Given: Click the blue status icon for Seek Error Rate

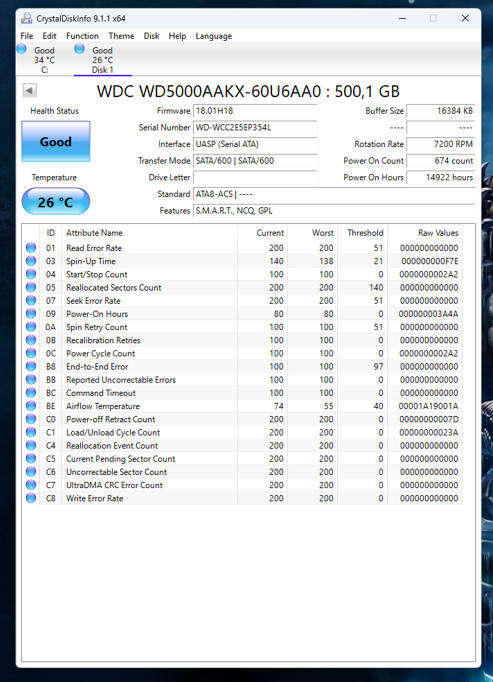Looking at the screenshot, I should tap(31, 300).
